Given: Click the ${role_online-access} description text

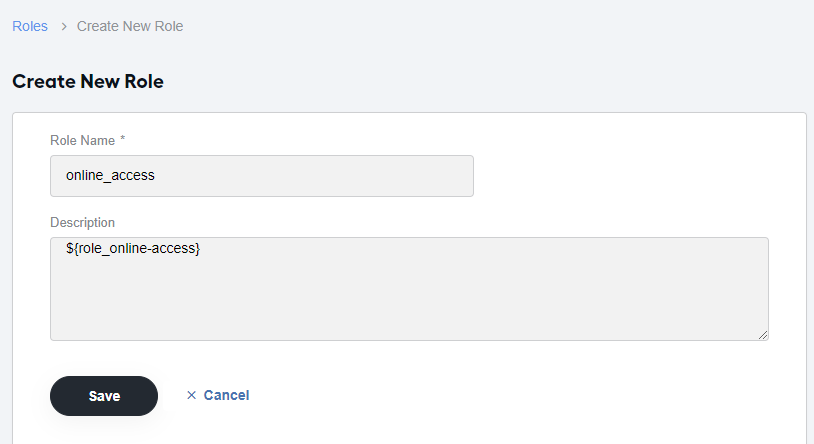Looking at the screenshot, I should pyautogui.click(x=133, y=248).
